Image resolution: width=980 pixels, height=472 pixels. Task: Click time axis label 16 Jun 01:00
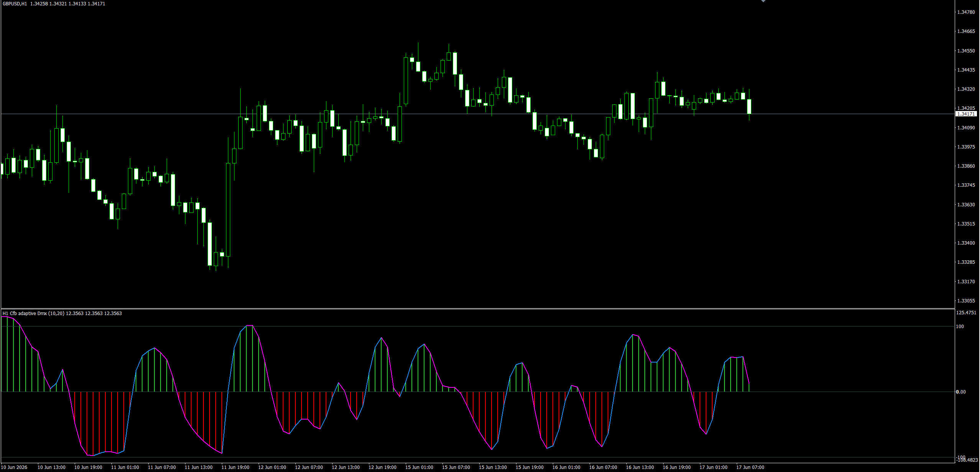coord(566,467)
